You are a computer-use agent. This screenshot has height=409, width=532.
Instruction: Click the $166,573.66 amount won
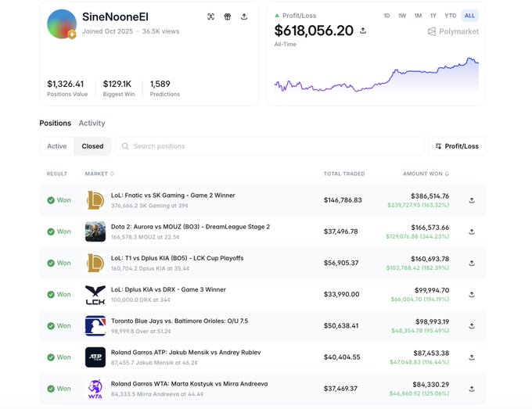[430, 228]
